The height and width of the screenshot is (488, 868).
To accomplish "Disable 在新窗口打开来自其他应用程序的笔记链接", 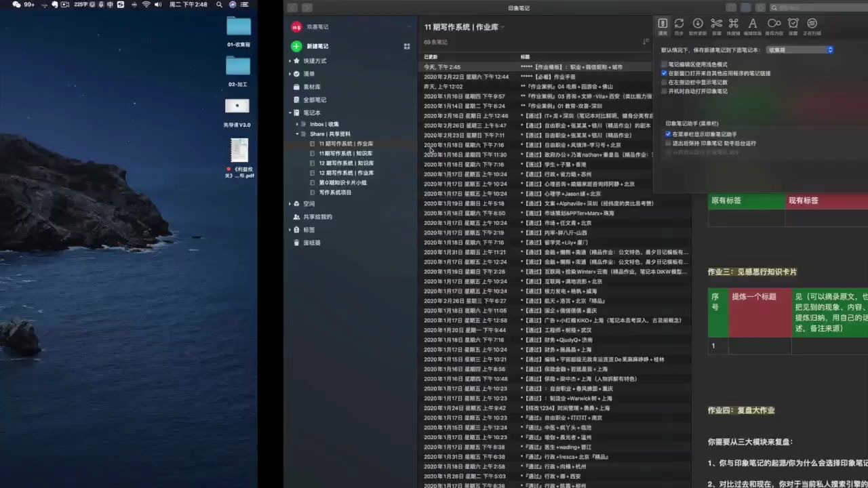I will tap(664, 73).
